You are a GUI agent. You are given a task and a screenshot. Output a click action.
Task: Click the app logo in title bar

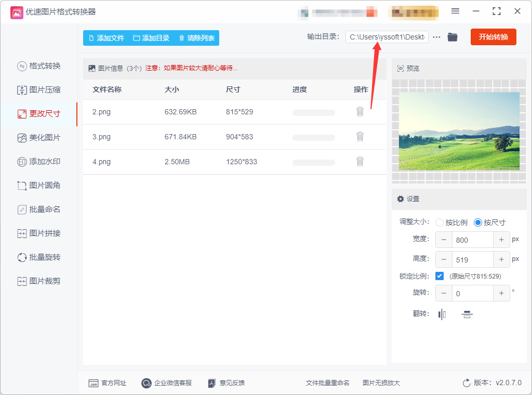17,12
